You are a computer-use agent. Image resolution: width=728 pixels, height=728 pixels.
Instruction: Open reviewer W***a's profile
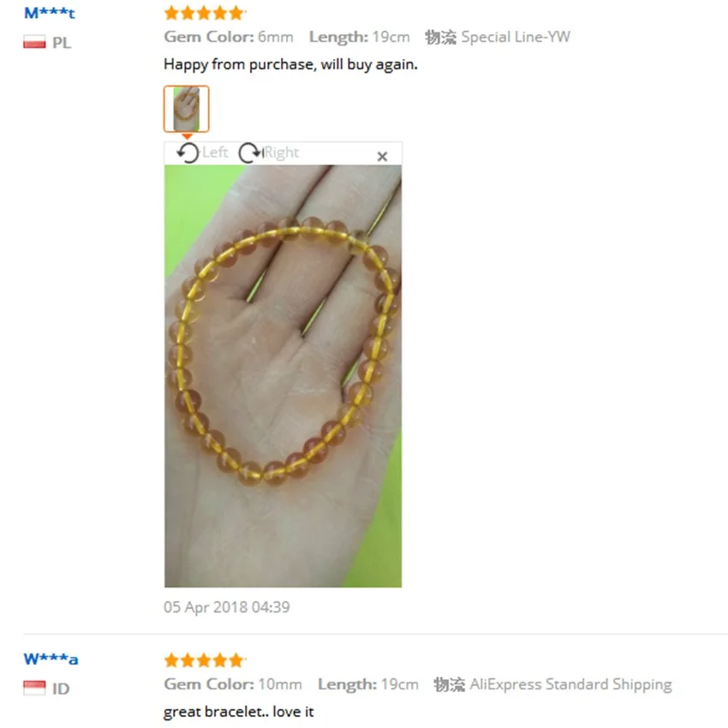[x=51, y=659]
